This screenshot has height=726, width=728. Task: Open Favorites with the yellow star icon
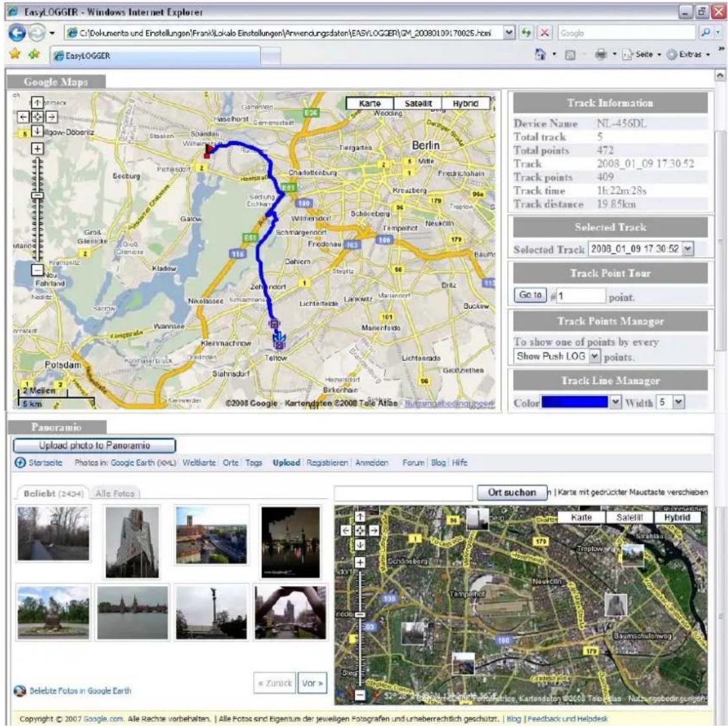click(x=15, y=54)
